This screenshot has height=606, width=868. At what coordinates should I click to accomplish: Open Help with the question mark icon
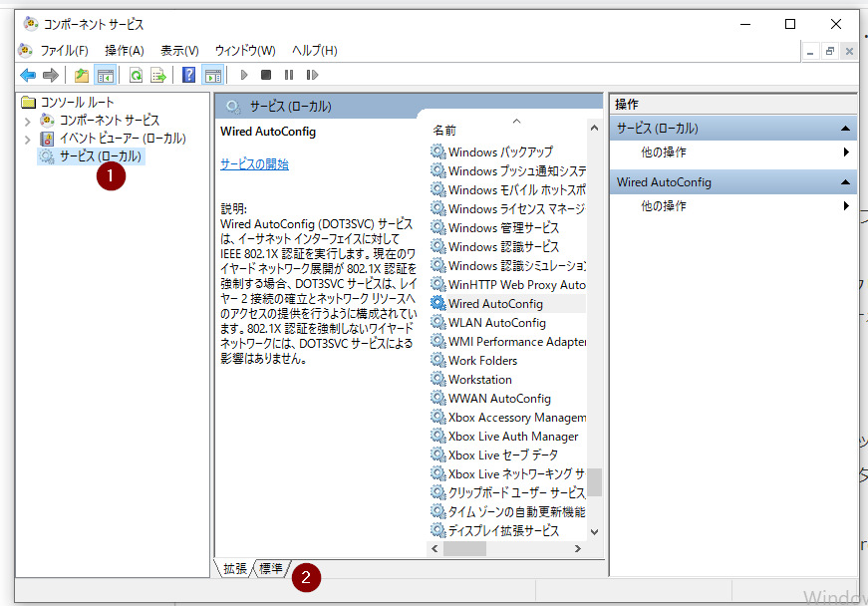(188, 75)
